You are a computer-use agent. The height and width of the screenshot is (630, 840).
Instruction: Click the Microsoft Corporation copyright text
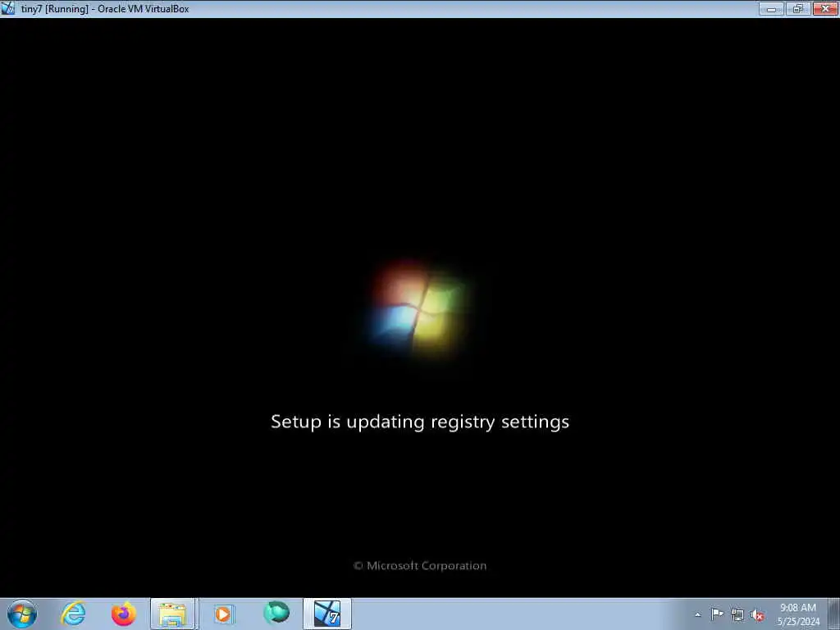(x=420, y=566)
